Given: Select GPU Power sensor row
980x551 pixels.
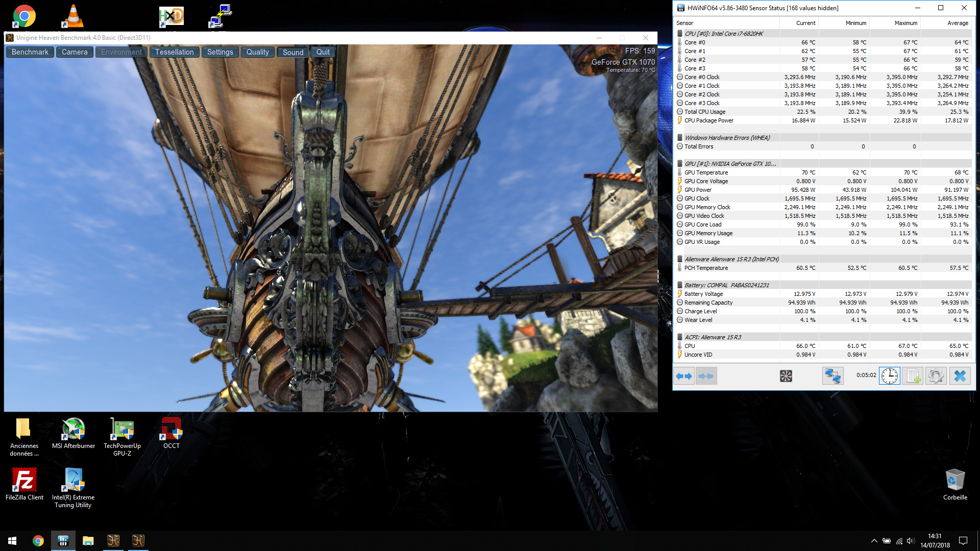Looking at the screenshot, I should (x=823, y=190).
